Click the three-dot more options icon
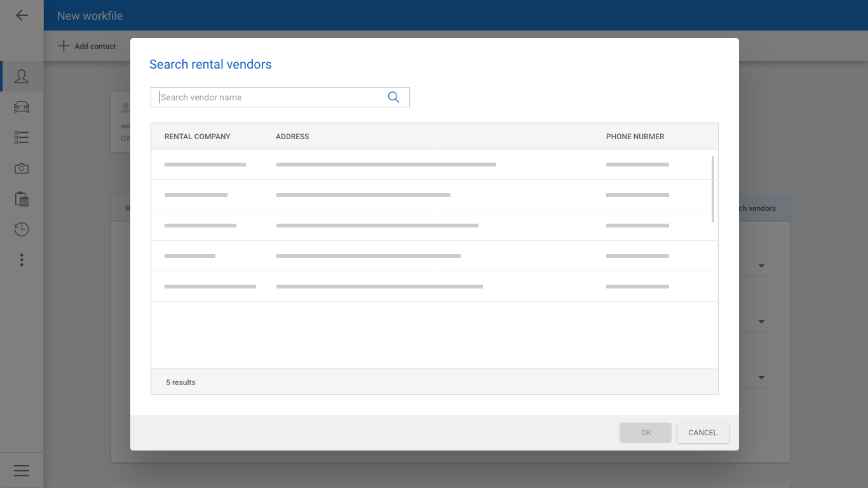Screen dimensions: 868x488 22,260
